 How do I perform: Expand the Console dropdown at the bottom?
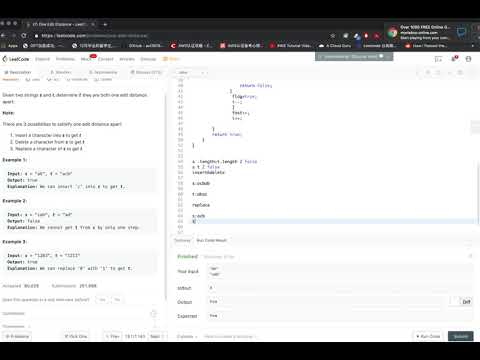tap(186, 336)
